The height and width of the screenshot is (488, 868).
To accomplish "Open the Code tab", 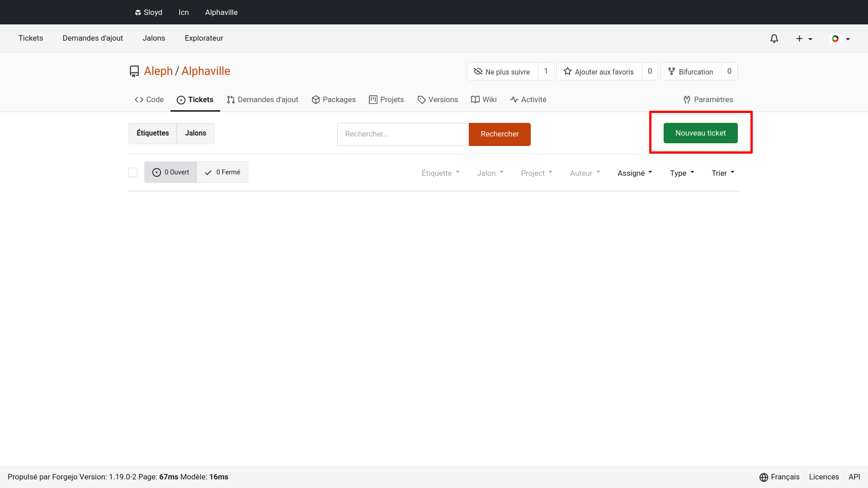I will tap(149, 99).
